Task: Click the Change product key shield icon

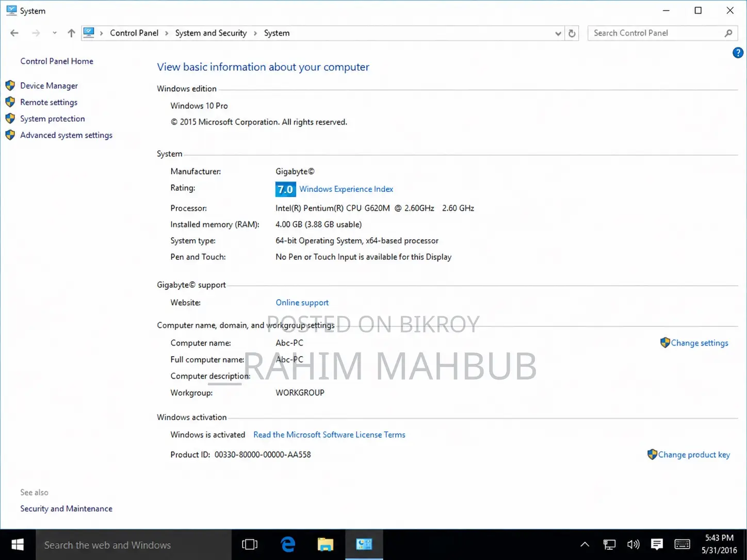Action: [x=652, y=454]
